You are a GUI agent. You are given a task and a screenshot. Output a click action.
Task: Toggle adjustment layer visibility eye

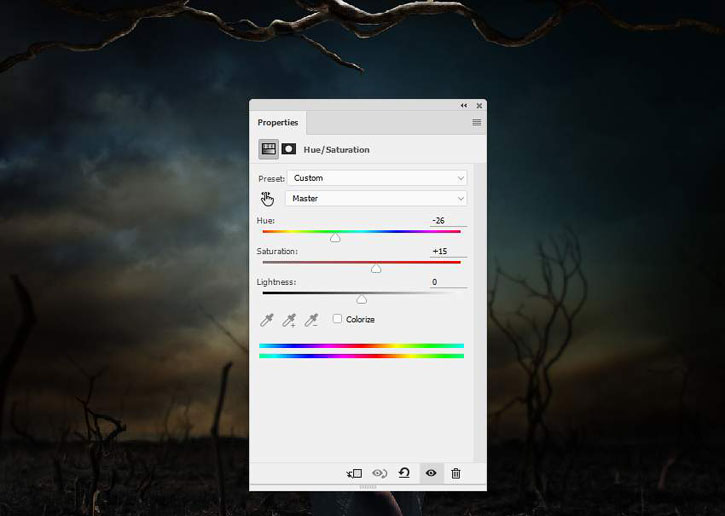point(431,473)
